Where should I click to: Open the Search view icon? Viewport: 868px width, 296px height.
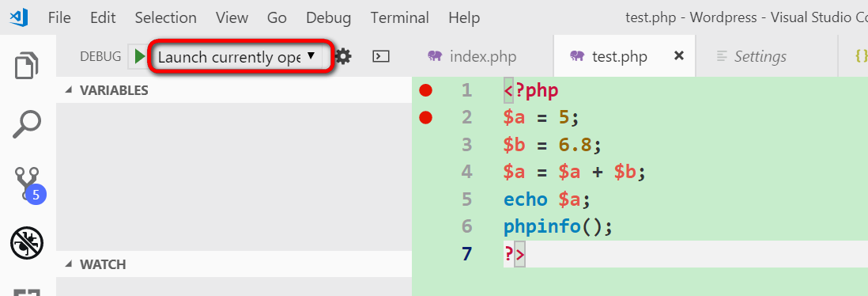[x=27, y=124]
